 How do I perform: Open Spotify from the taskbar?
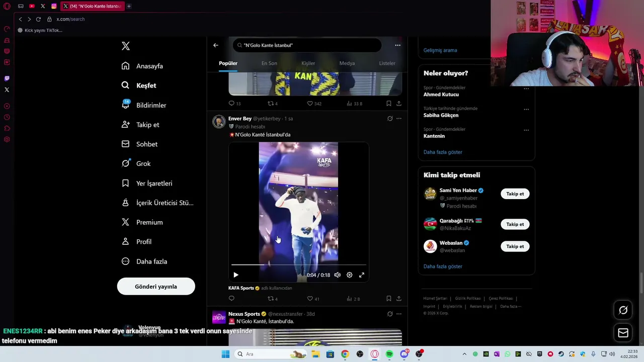coord(389,354)
